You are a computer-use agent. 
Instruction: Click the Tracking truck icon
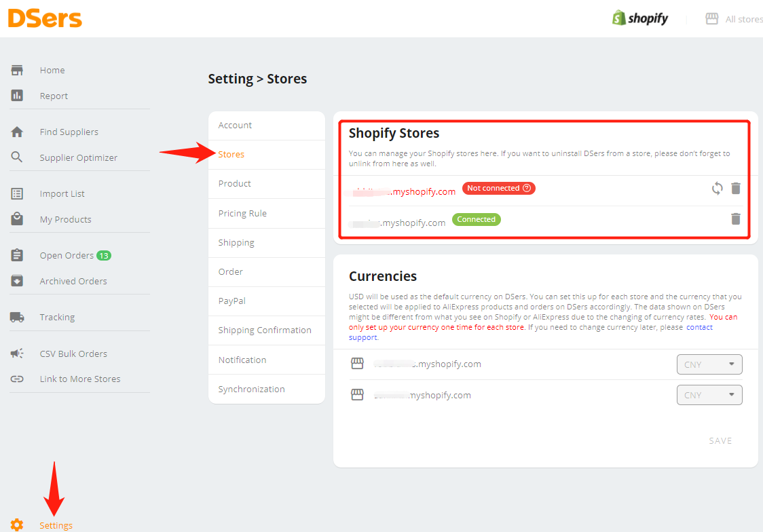17,317
